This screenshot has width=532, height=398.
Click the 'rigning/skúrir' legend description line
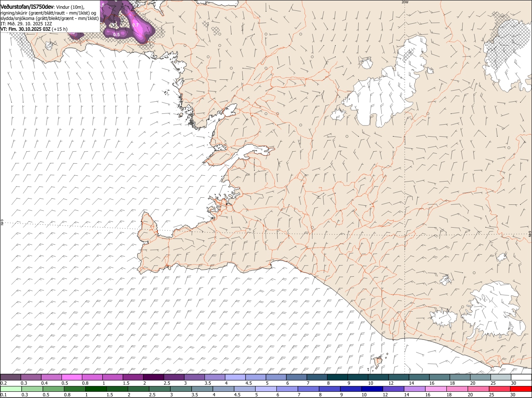(48, 13)
